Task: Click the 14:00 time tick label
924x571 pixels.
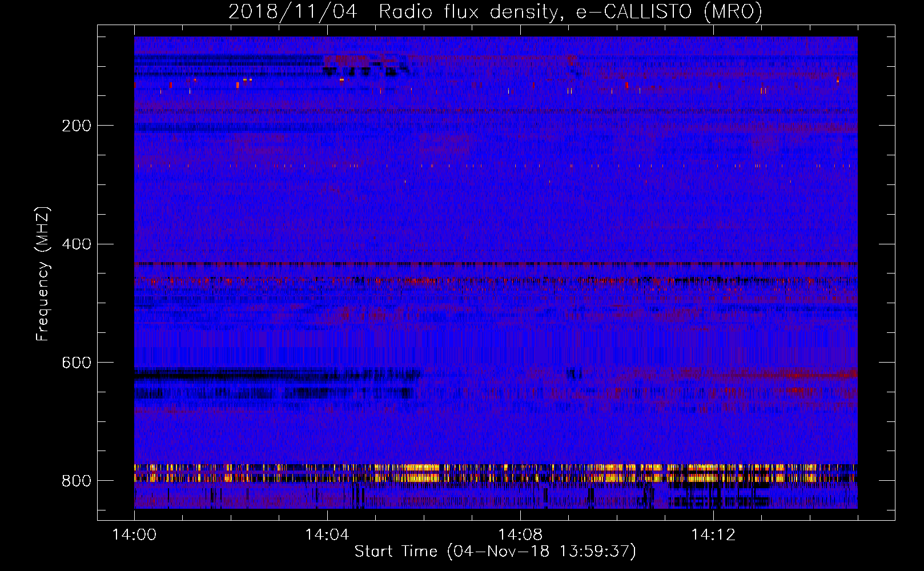Action: tap(134, 534)
